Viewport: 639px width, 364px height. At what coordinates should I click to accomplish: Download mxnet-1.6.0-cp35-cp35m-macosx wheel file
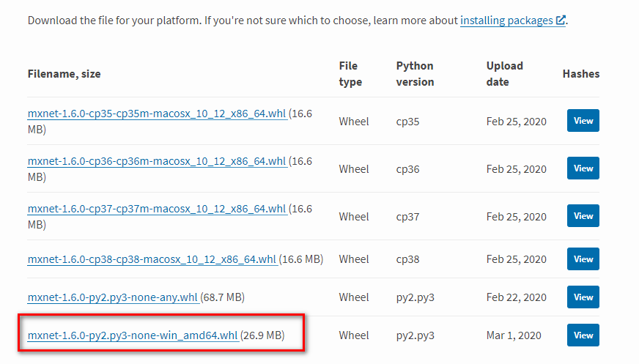pos(157,114)
